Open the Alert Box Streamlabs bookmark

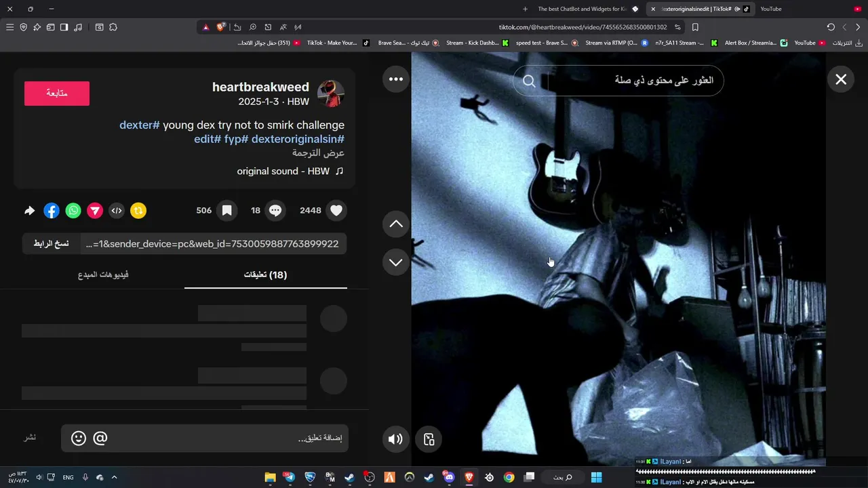(x=756, y=43)
